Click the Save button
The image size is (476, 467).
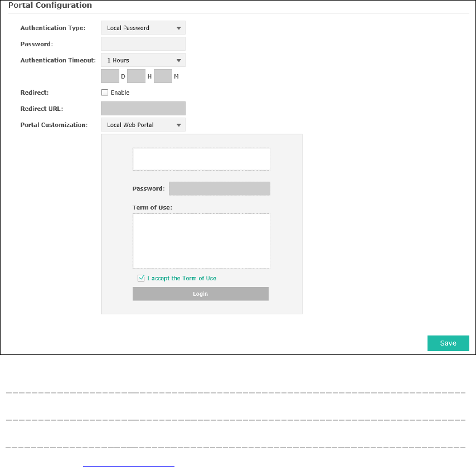point(448,343)
